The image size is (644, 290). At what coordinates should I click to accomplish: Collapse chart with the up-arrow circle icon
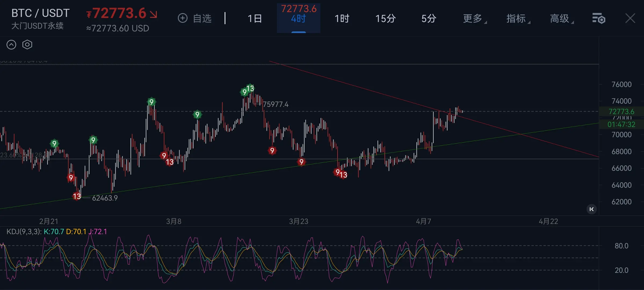[11, 45]
